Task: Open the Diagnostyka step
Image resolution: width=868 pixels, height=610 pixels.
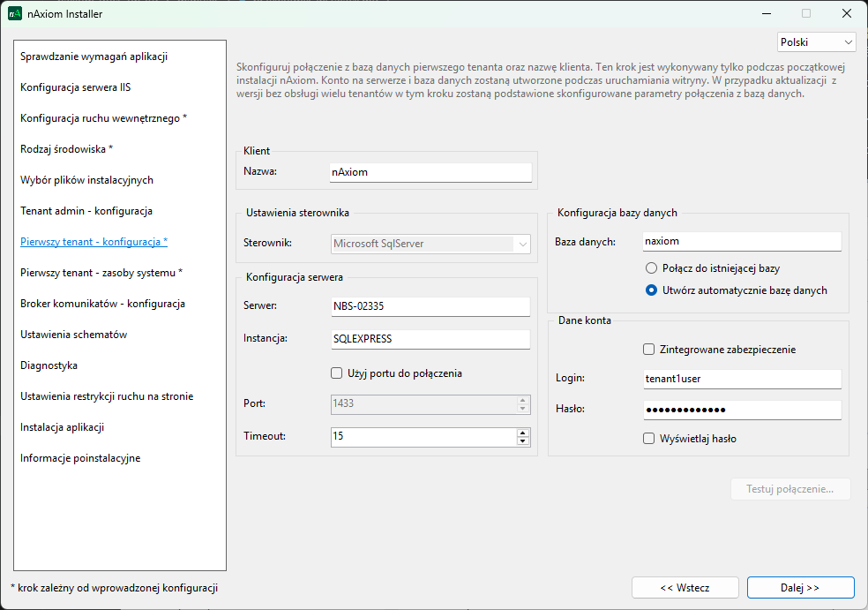Action: pos(49,365)
